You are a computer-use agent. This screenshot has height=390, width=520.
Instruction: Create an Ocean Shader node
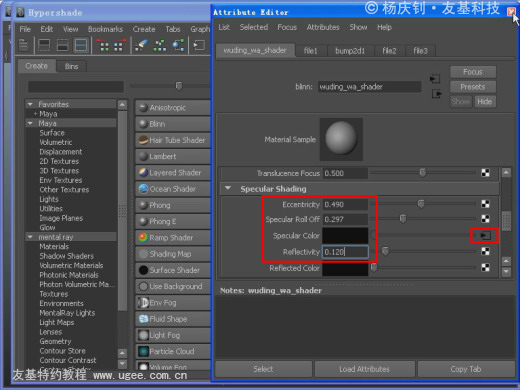tap(173, 189)
